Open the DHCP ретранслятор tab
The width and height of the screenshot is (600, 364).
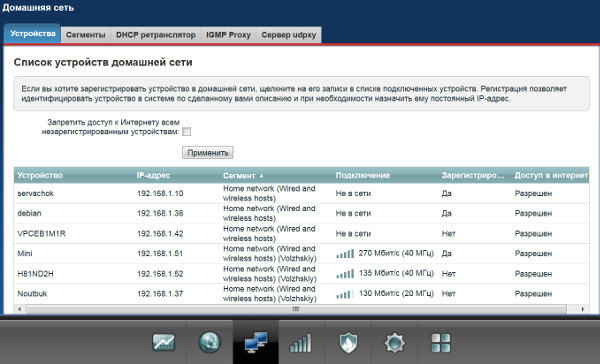[x=156, y=35]
